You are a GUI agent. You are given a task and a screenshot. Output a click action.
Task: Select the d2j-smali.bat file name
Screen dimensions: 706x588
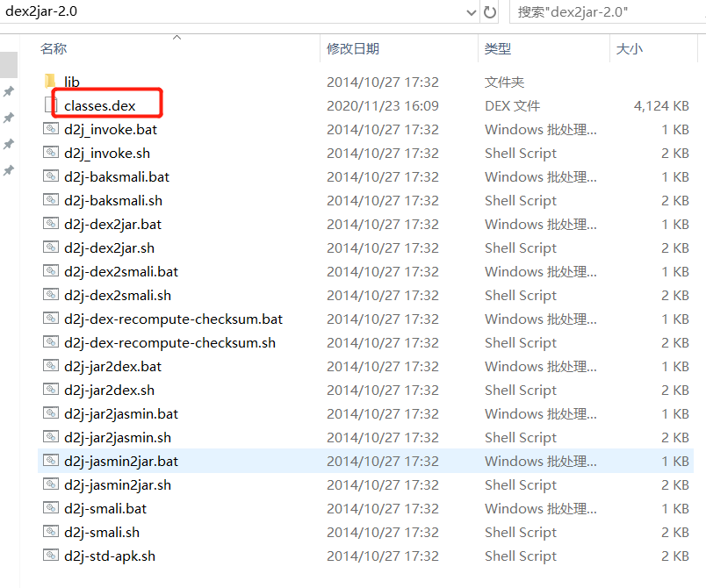pos(105,509)
